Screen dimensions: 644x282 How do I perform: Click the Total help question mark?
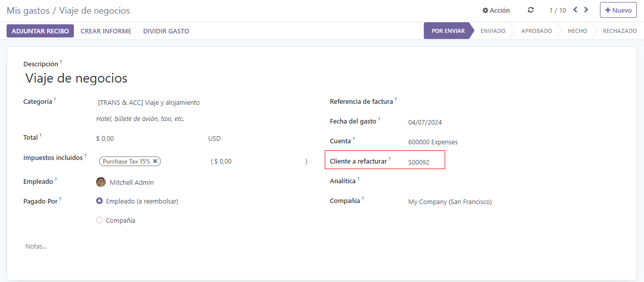pos(40,135)
